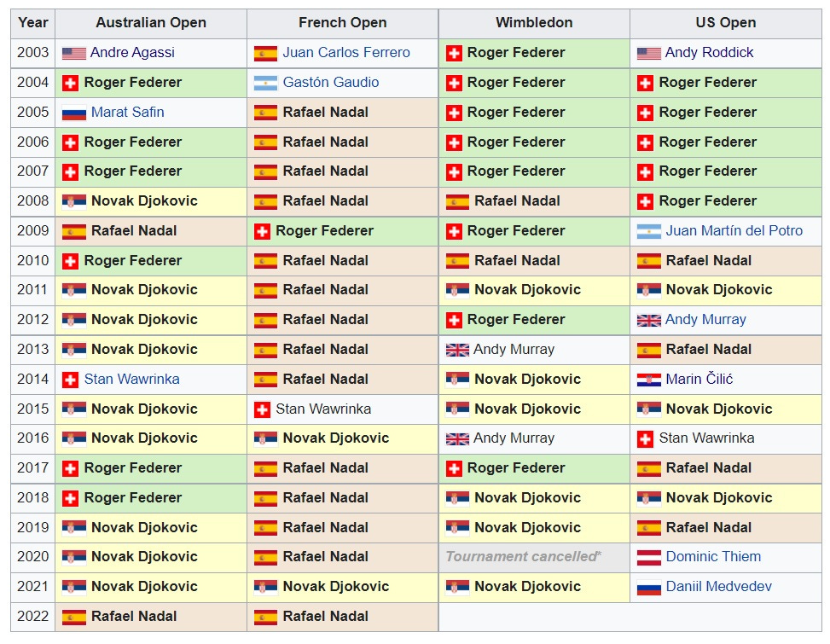Screen dimensions: 830x644
Task: Click the Swiss flag beside 2014 Stan Wawrinka
Action: click(x=71, y=380)
